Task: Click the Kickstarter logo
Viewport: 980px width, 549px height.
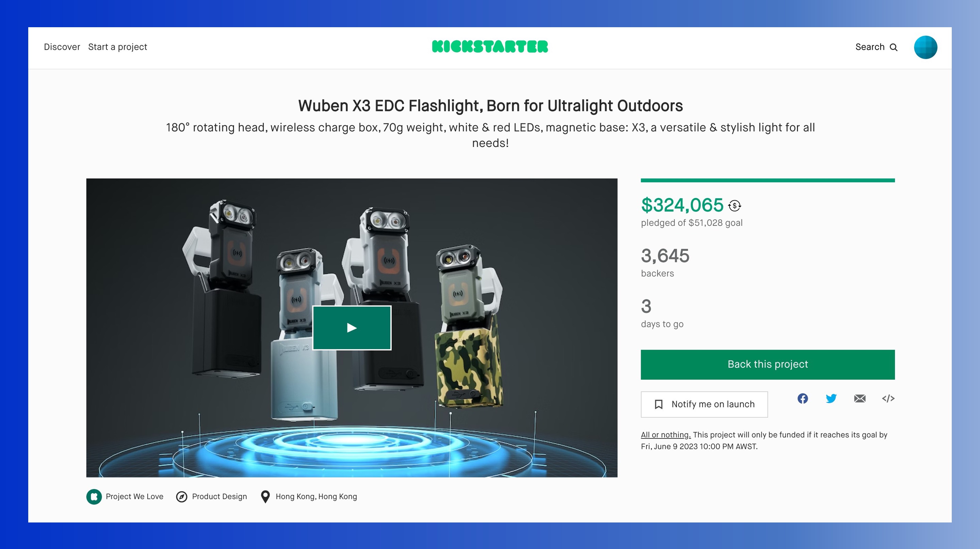Action: [x=490, y=46]
